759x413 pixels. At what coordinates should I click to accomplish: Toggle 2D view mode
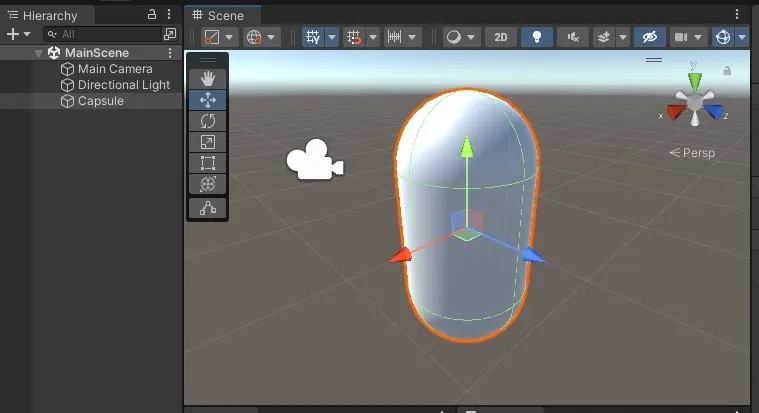pos(501,37)
